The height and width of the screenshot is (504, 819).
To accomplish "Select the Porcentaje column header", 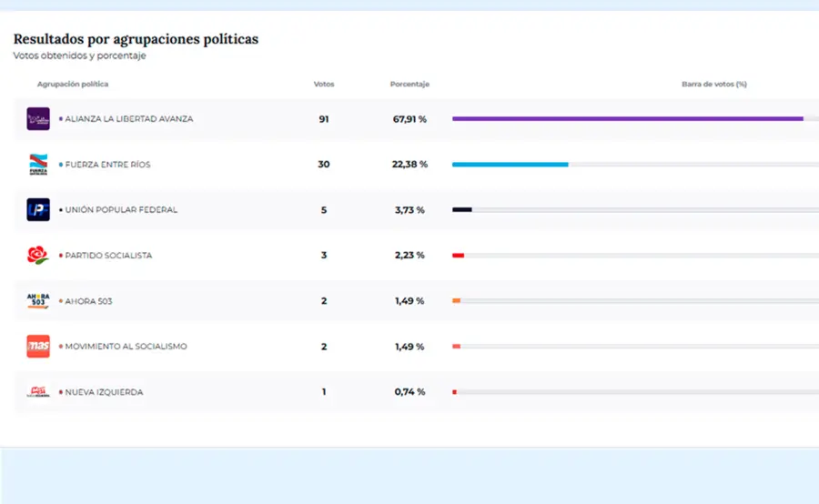I will click(x=409, y=85).
